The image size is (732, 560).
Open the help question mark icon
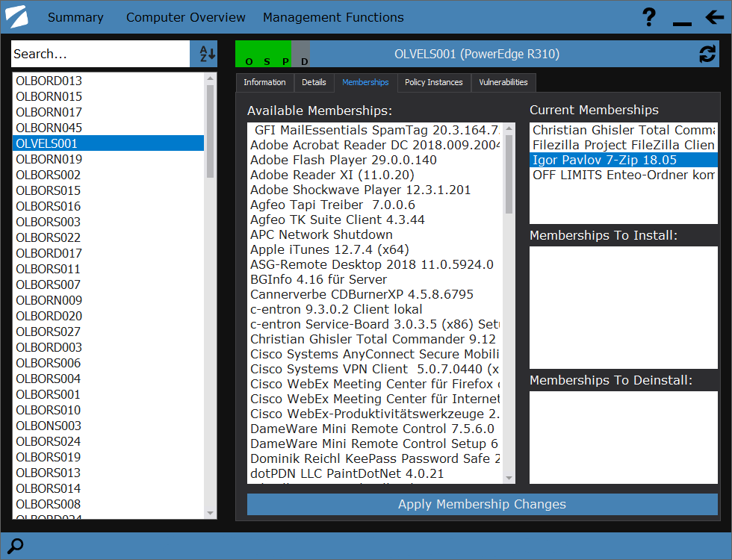click(x=649, y=17)
